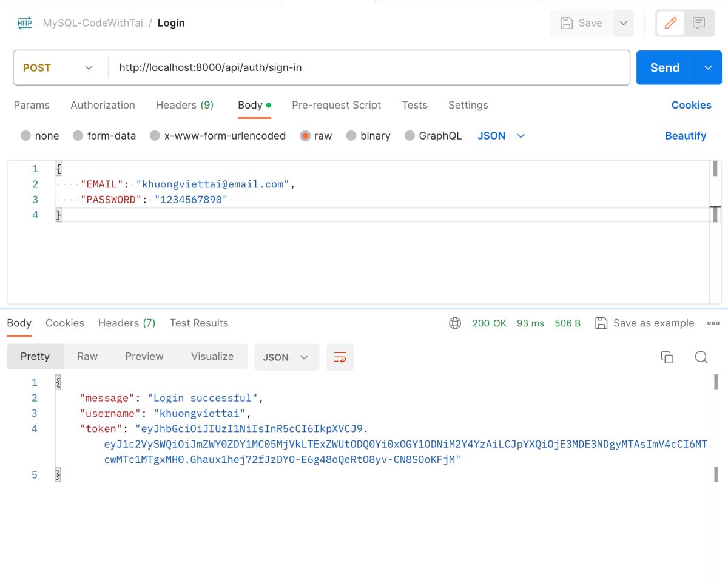The image size is (728, 583).
Task: Click the khuongviettai@email.com value
Action: coord(213,184)
